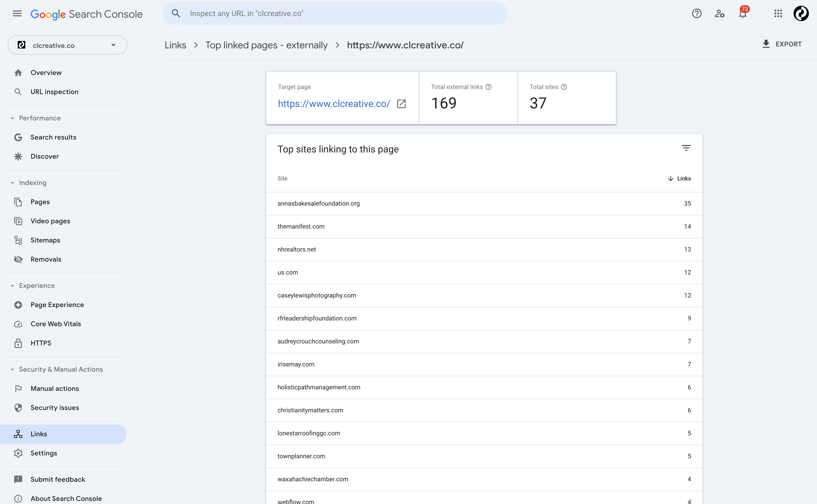
Task: Sort table by Links column
Action: [x=679, y=179]
